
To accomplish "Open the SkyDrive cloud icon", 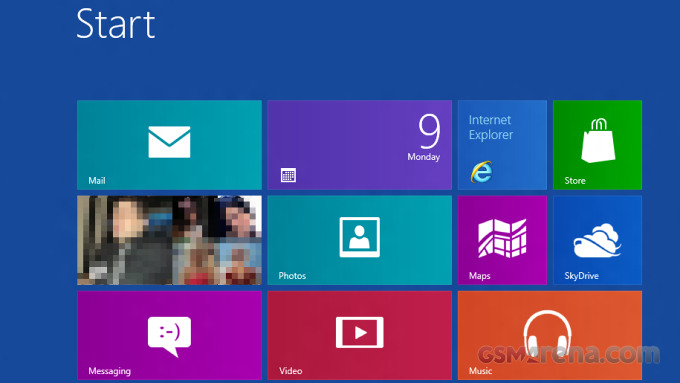I will pyautogui.click(x=597, y=241).
